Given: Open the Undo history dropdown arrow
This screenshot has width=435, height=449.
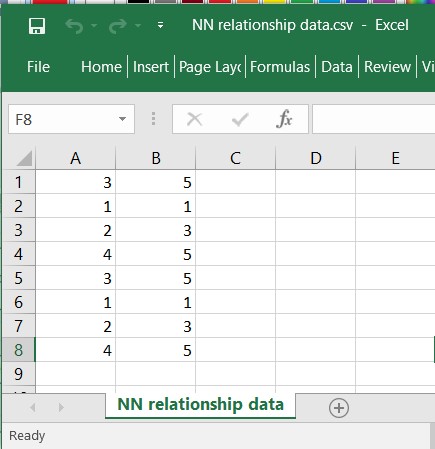Looking at the screenshot, I should click(94, 26).
